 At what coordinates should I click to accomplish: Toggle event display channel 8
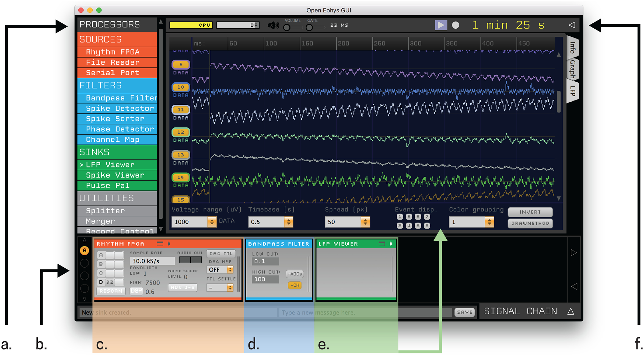click(x=427, y=226)
